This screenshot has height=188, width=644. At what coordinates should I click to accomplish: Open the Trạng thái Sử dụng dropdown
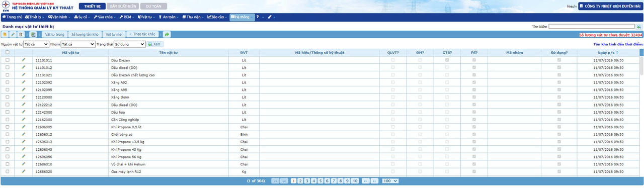click(x=129, y=44)
